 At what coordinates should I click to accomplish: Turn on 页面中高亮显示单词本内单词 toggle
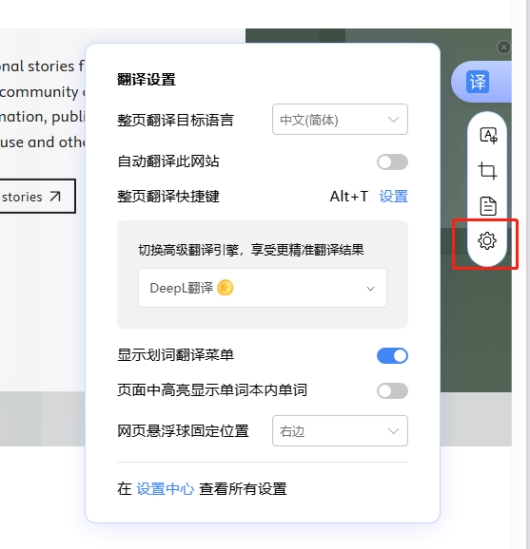coord(392,391)
